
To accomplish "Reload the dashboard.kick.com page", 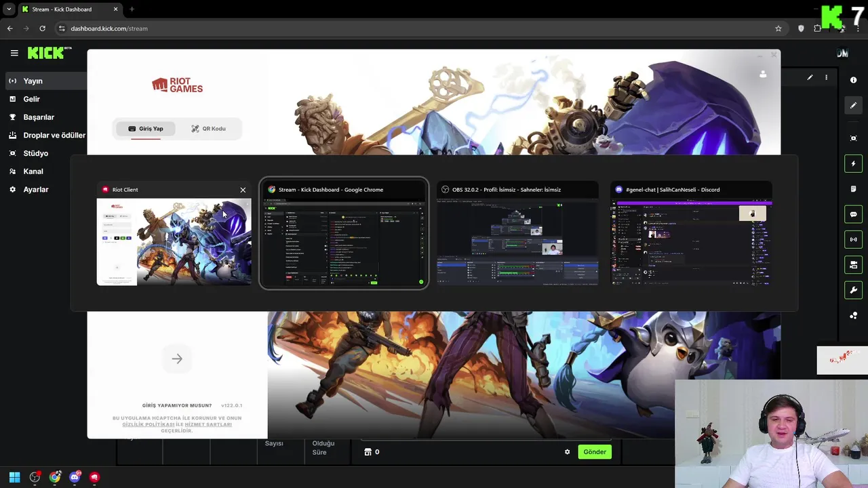I will (x=42, y=28).
